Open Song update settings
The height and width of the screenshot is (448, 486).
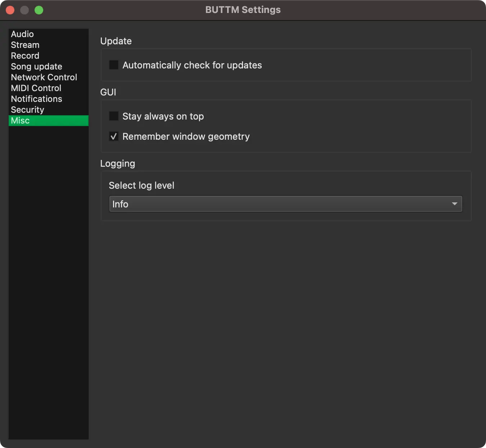pos(36,66)
